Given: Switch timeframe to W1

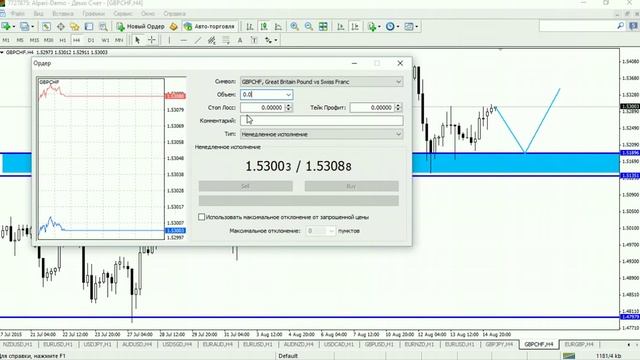Looking at the screenshot, I should 105,40.
